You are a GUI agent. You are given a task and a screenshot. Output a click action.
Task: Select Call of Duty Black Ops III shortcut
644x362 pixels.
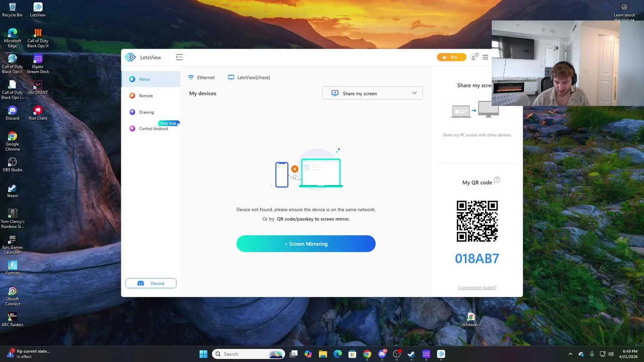click(38, 38)
